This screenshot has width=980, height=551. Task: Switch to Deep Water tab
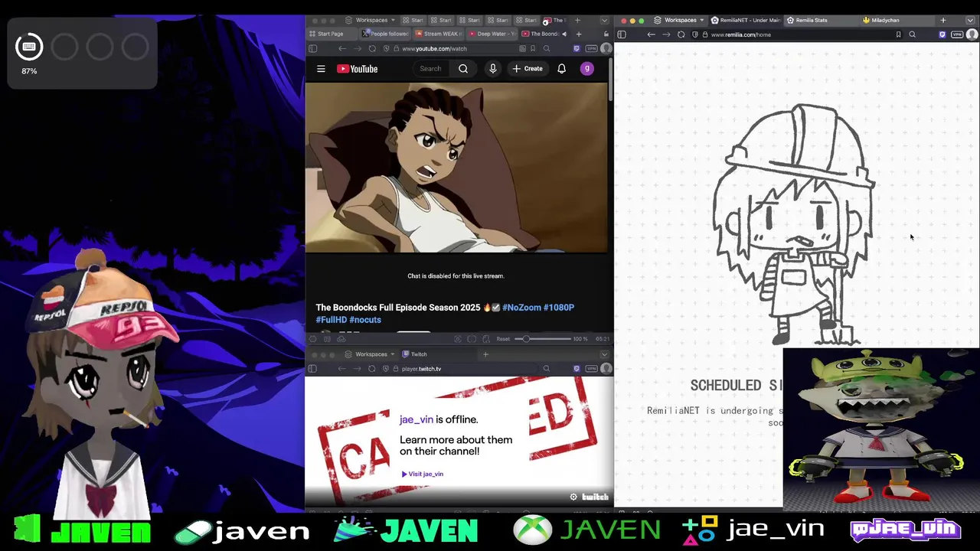pyautogui.click(x=492, y=34)
